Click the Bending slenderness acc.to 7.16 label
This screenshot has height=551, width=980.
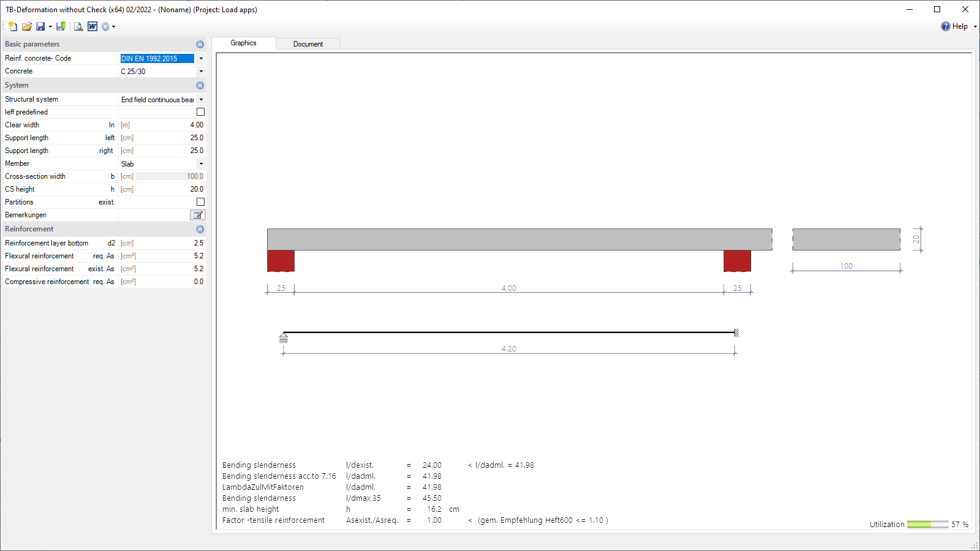[279, 476]
